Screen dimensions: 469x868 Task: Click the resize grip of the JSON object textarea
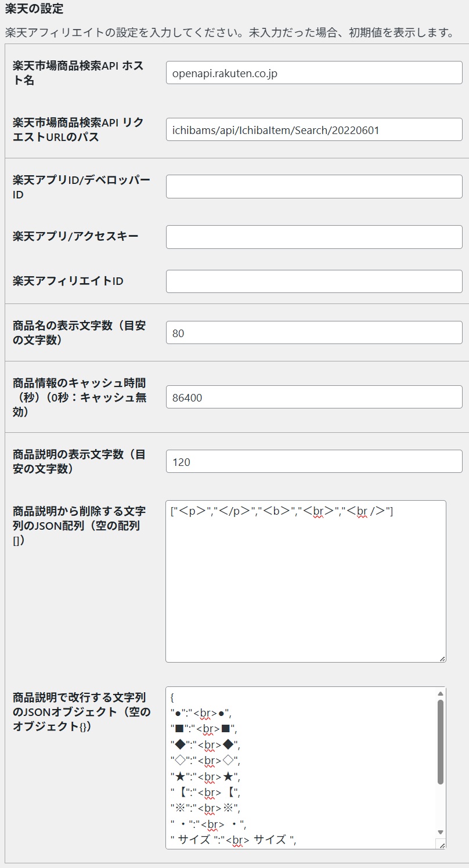coord(443,844)
